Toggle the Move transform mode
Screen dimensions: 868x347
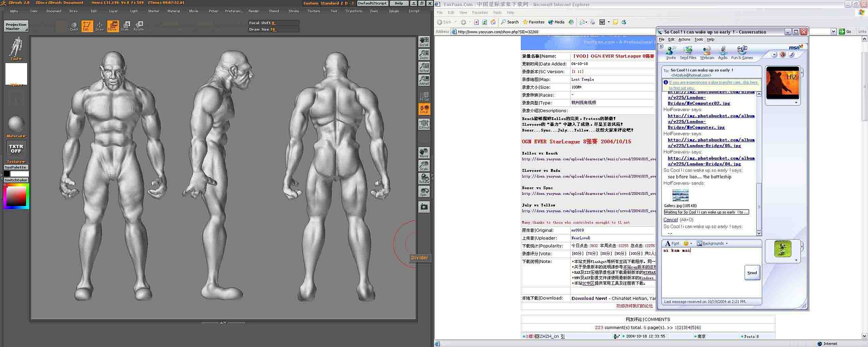click(x=113, y=26)
